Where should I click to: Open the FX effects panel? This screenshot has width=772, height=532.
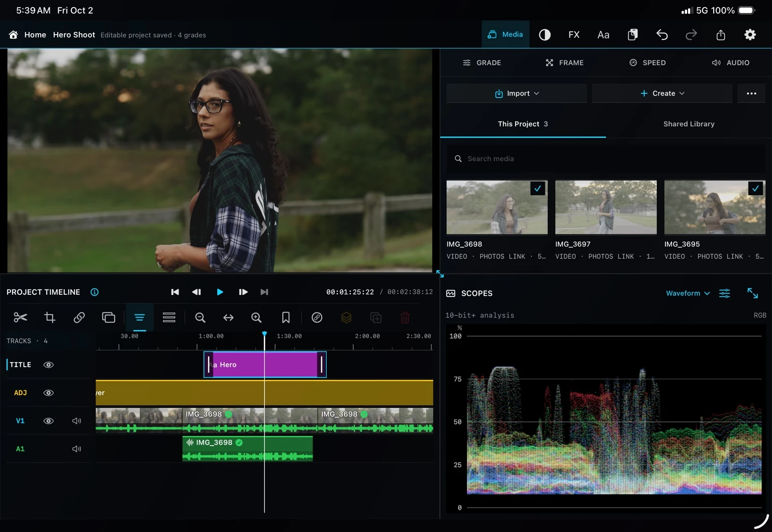tap(574, 35)
